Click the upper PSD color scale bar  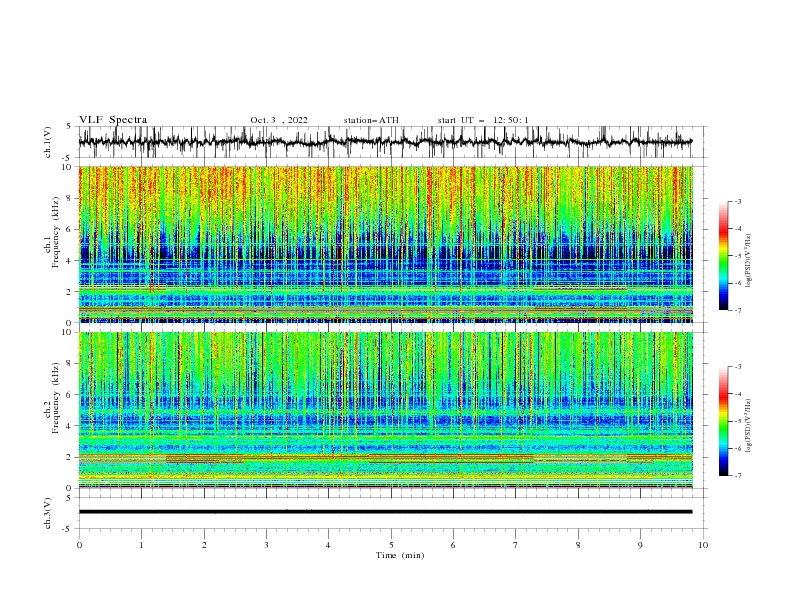tap(724, 256)
